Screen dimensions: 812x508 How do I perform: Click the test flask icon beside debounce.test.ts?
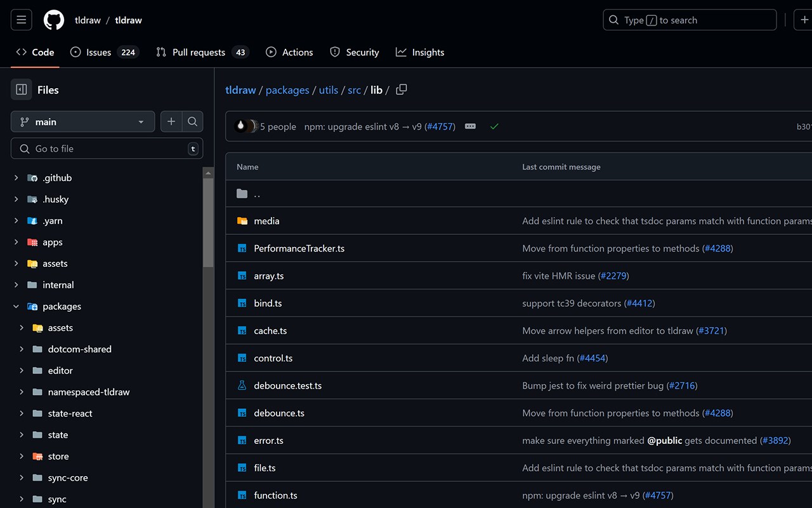coord(242,385)
